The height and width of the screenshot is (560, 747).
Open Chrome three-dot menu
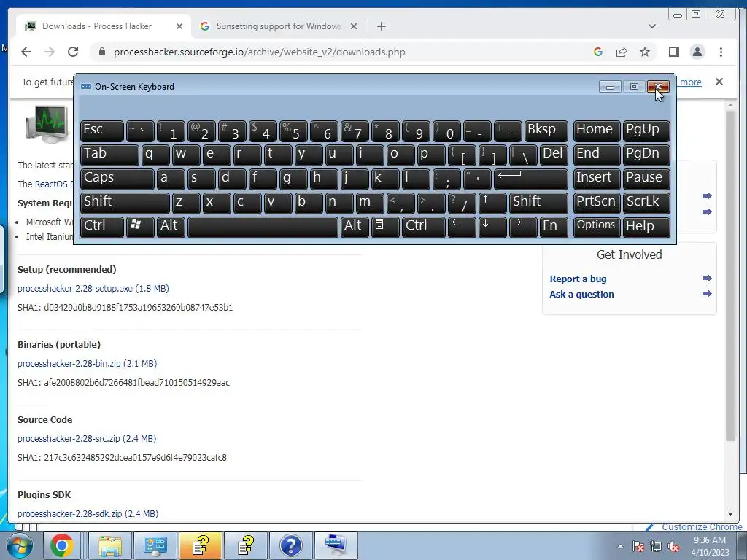click(721, 52)
